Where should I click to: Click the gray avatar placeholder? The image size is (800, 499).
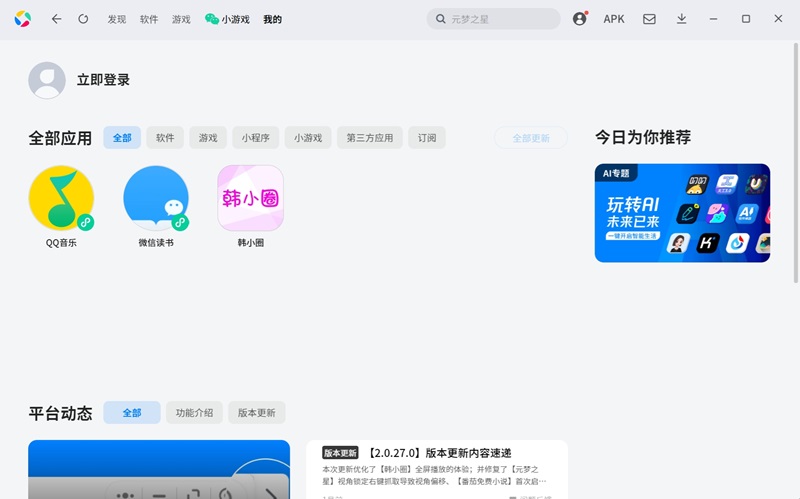tap(47, 80)
